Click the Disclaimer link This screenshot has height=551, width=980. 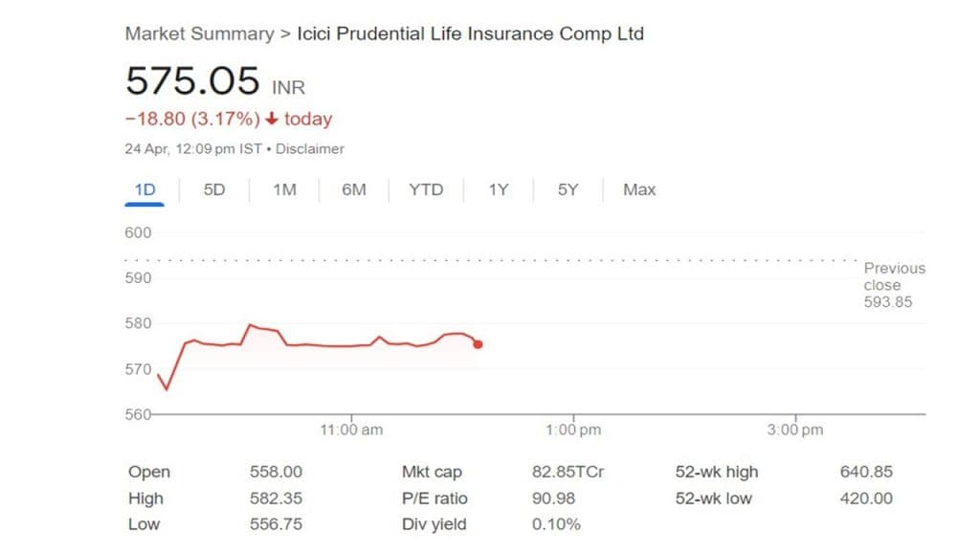311,149
